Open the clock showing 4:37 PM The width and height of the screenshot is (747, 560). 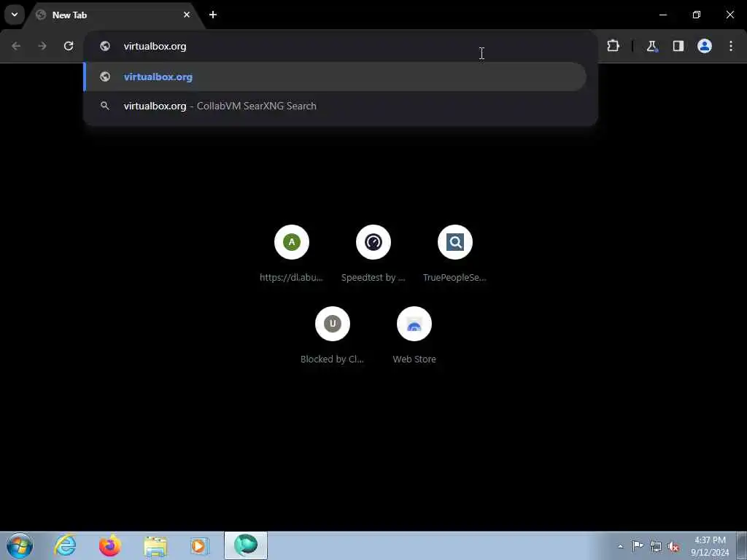pyautogui.click(x=710, y=546)
